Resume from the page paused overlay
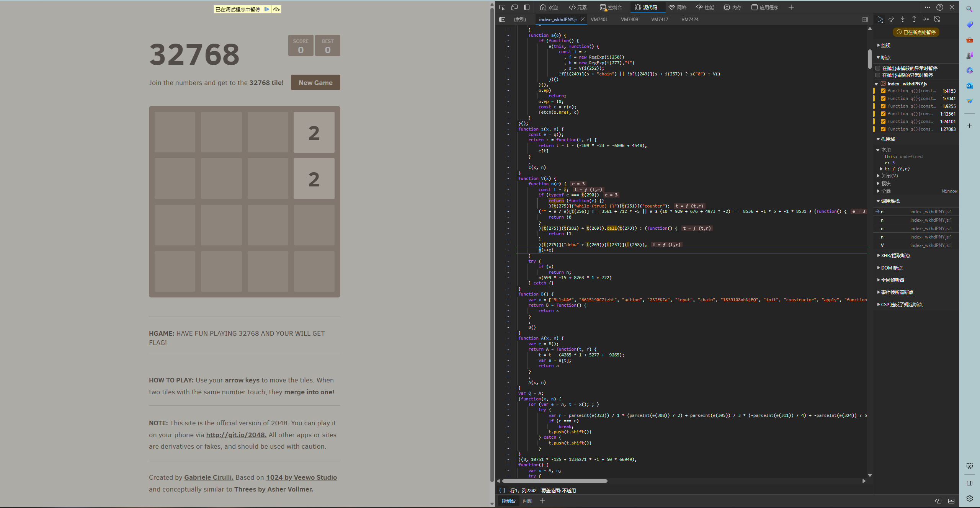The image size is (980, 508). [x=267, y=9]
